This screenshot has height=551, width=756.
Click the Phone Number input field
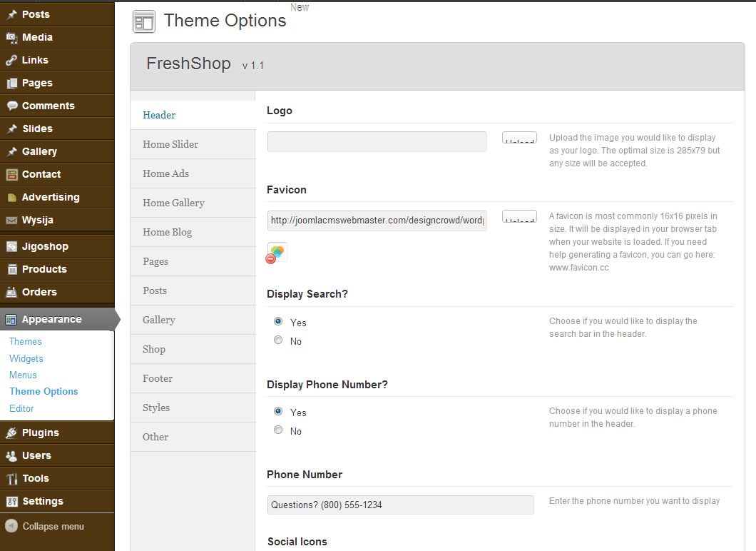pyautogui.click(x=401, y=505)
